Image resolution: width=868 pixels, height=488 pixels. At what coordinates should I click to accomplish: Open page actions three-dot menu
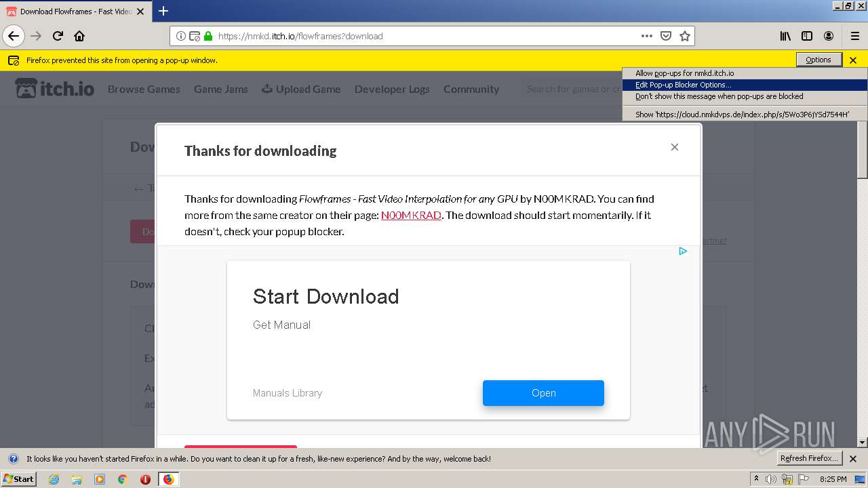(647, 36)
